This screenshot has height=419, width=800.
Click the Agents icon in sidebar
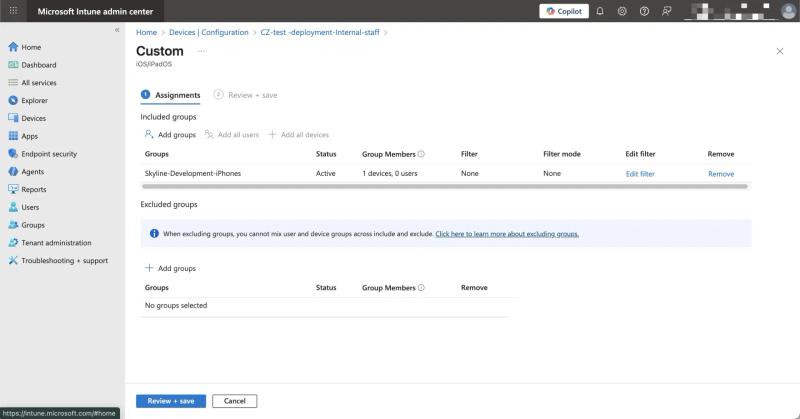13,171
